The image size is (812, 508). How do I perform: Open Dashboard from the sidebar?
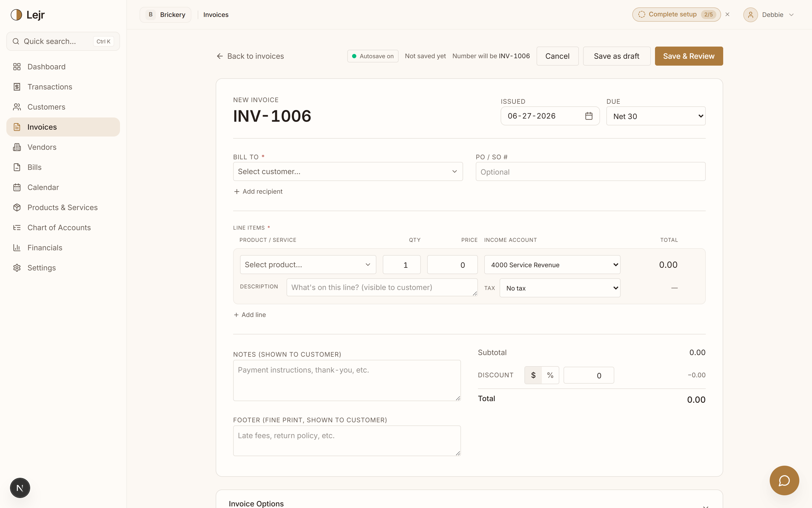pyautogui.click(x=63, y=66)
